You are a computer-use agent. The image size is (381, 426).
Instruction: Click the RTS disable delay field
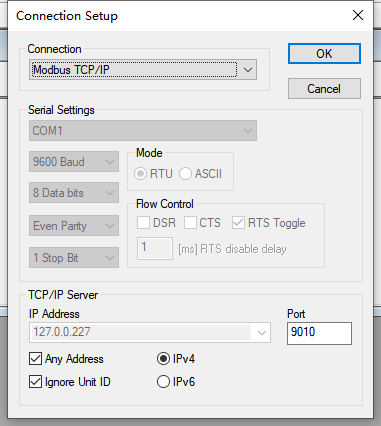pos(155,248)
